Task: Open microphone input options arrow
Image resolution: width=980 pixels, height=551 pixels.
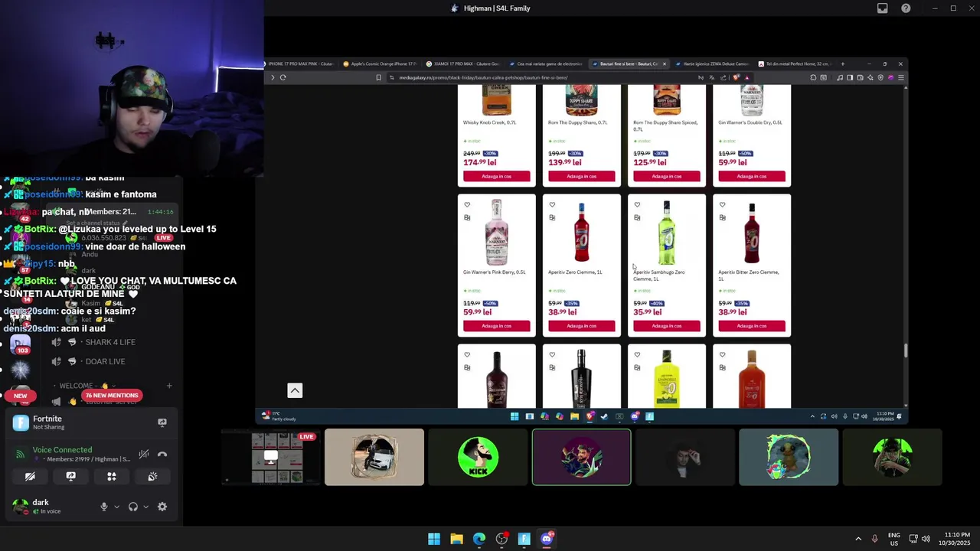Action: (116, 507)
